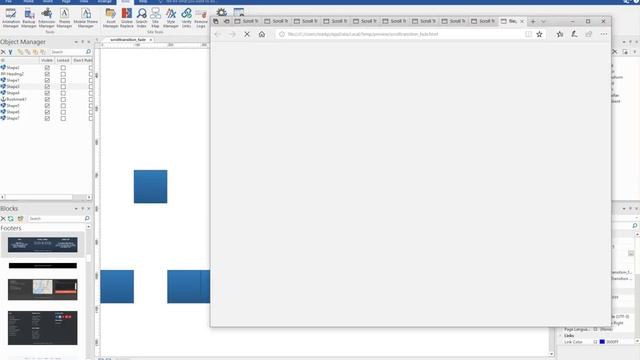The image size is (640, 360).
Task: Open the browser favorites hub
Action: 560,34
